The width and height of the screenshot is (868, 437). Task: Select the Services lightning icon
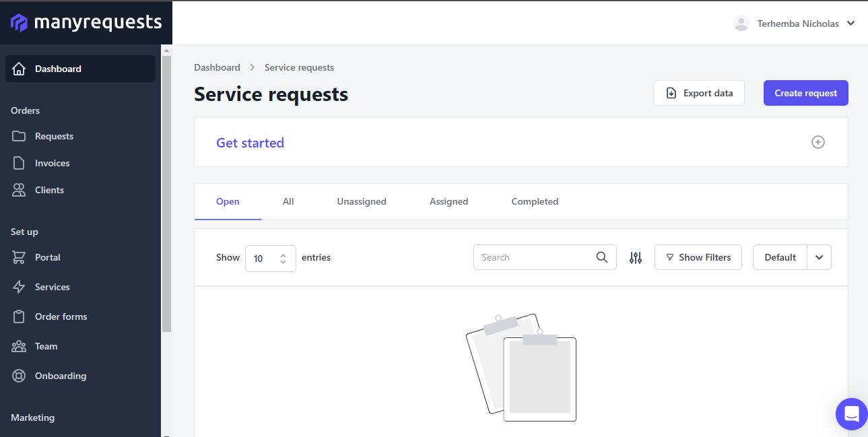[x=20, y=286]
